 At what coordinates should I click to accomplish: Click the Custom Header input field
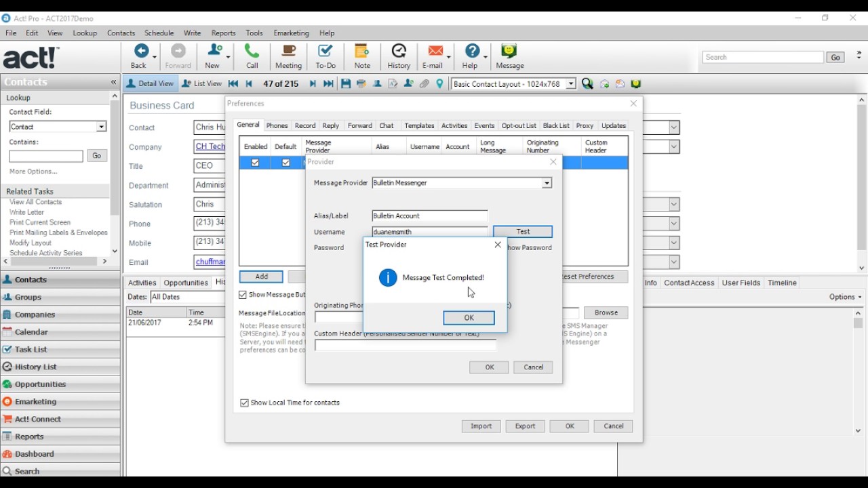[406, 346]
